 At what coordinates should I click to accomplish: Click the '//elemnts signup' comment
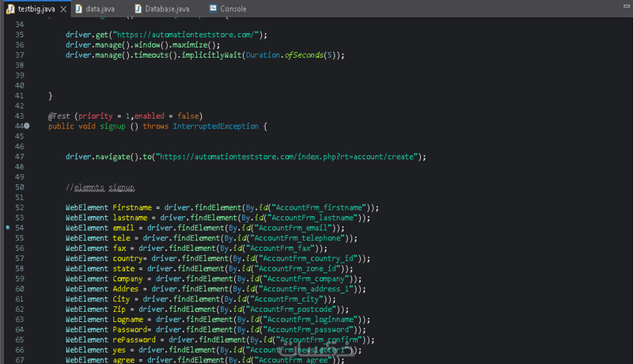coord(100,188)
